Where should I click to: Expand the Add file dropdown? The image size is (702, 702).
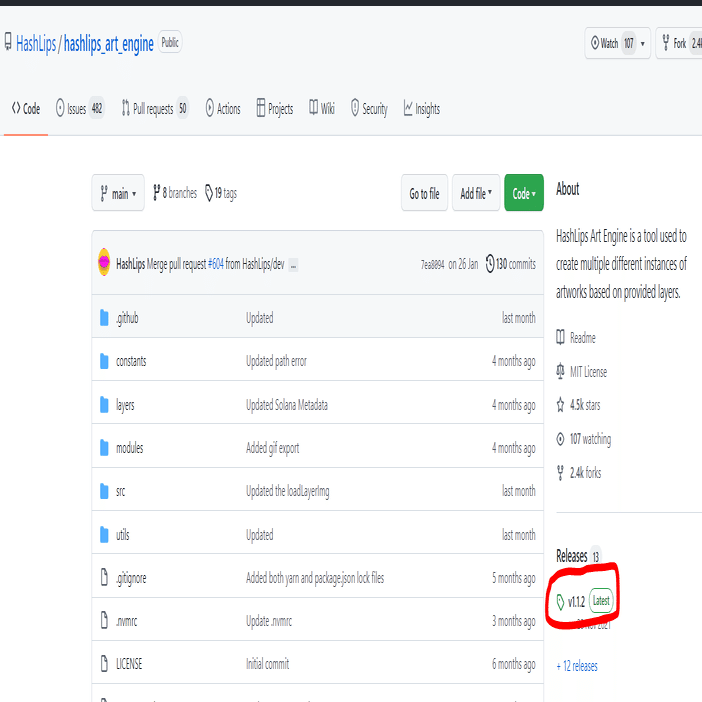coord(476,193)
